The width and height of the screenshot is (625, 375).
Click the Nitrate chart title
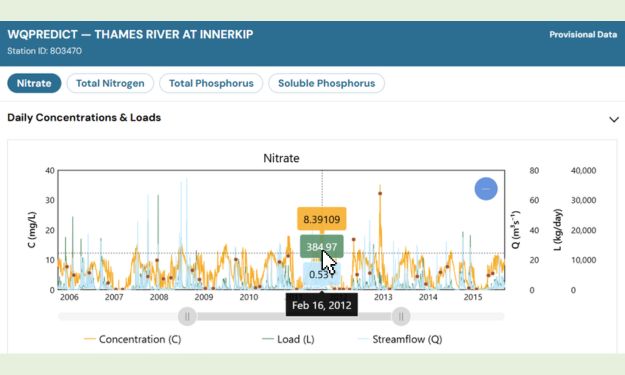point(281,158)
